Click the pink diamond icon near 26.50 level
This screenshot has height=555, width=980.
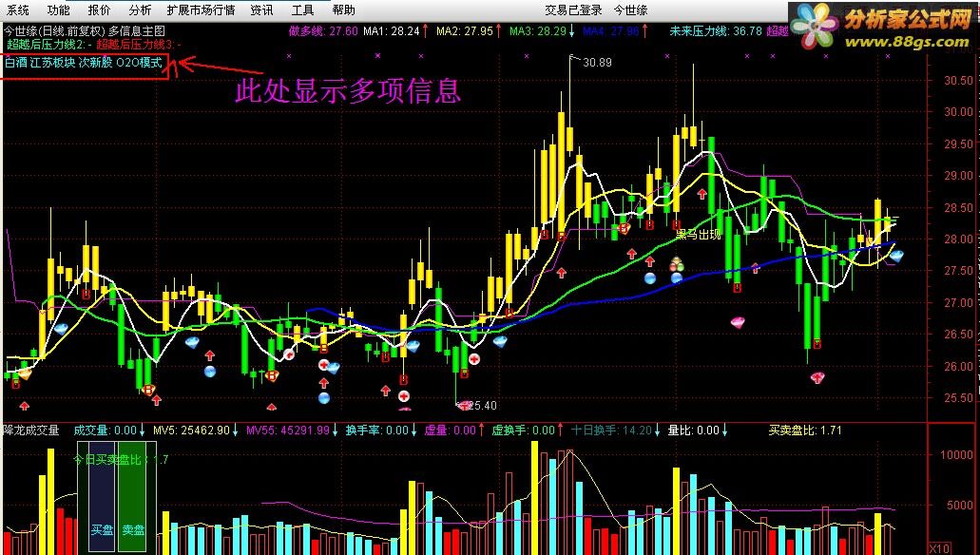[x=738, y=322]
